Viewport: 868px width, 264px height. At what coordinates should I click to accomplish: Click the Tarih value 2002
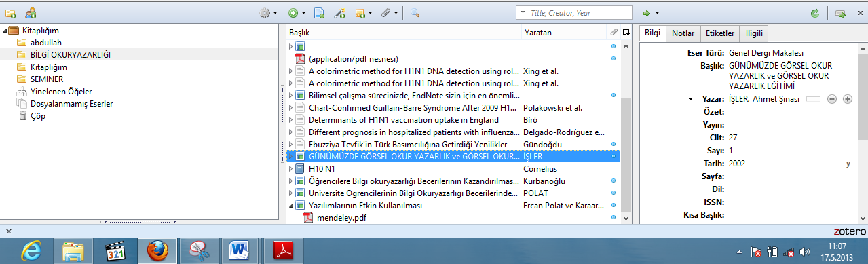738,164
